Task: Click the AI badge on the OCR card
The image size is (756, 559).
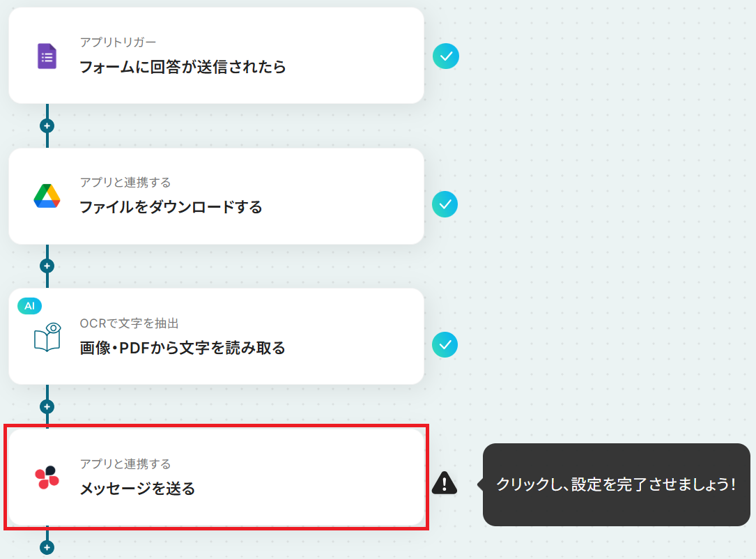Action: [x=29, y=306]
